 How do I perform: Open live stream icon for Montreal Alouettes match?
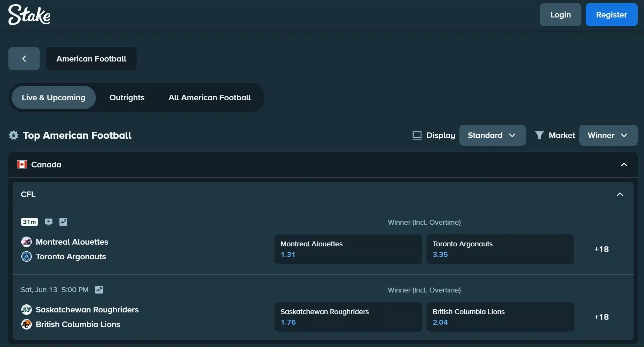[x=49, y=222]
